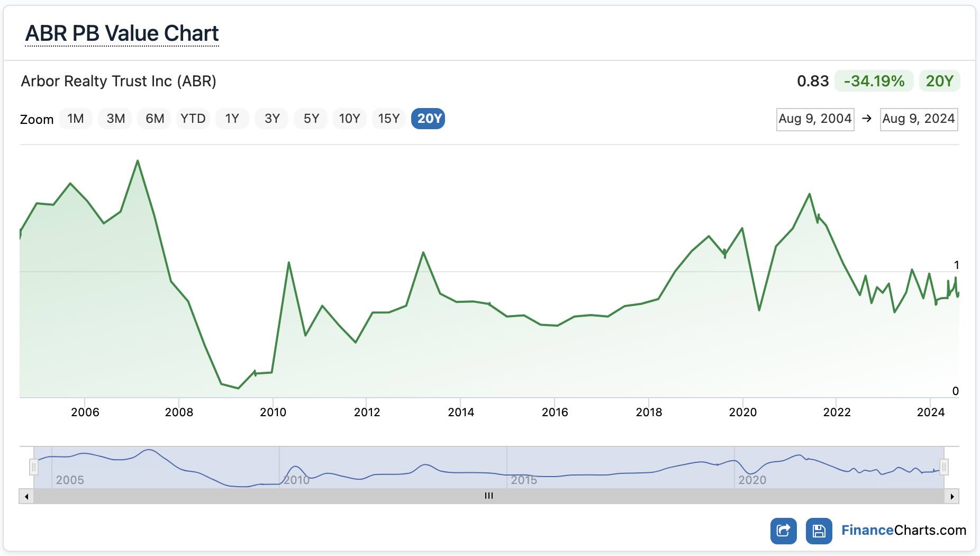Click the navigator scrollbar thumb grip
Image resolution: width=980 pixels, height=556 pixels.
click(489, 496)
